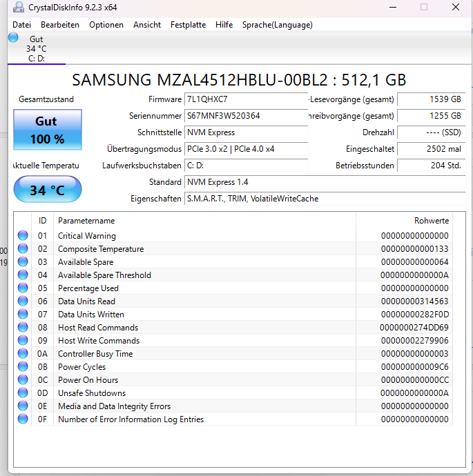Click the Critical Warning parameter name

pos(87,236)
